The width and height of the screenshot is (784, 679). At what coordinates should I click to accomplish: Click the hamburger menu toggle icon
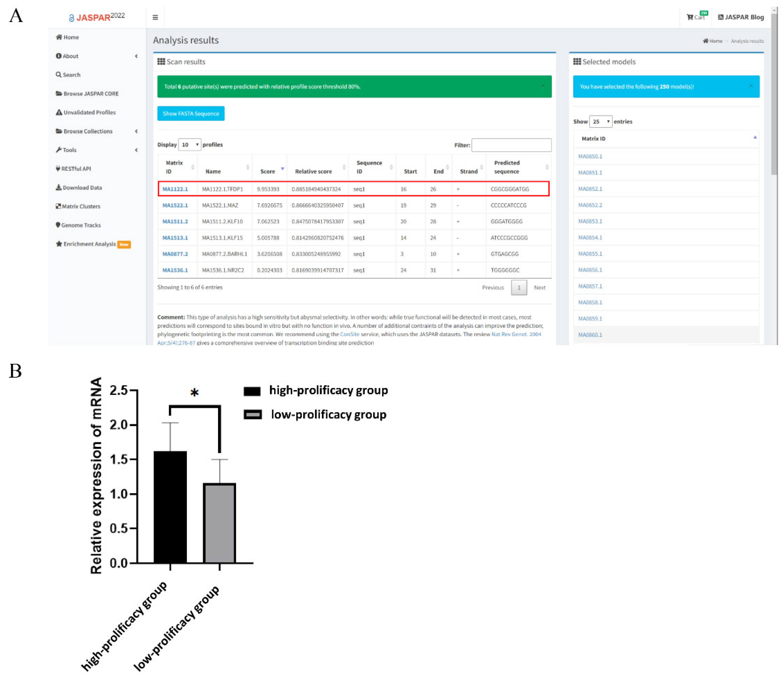155,18
